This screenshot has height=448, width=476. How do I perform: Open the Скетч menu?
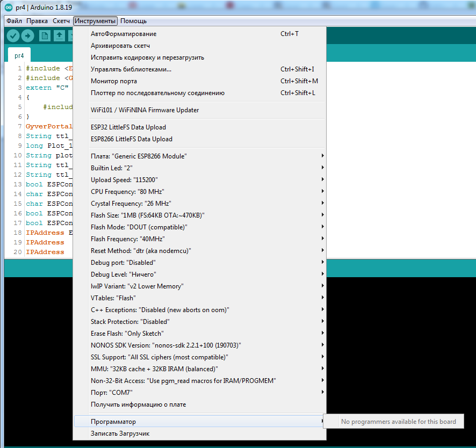tap(61, 21)
